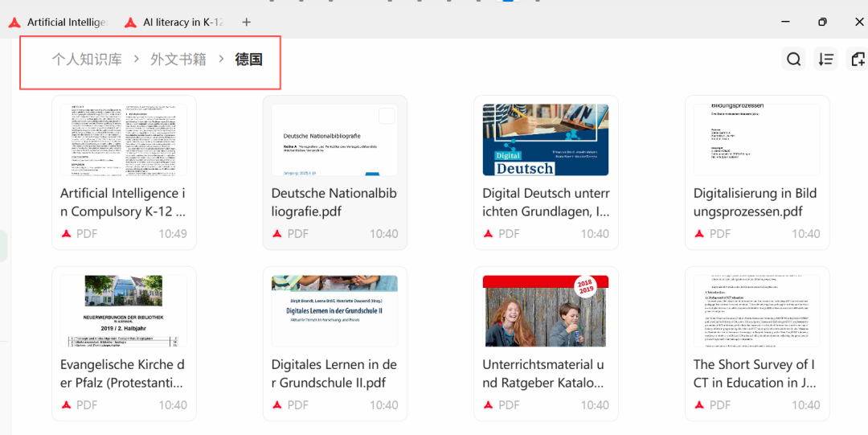This screenshot has height=435, width=868.
Task: Open Artificial Intelligence in Compulsory K-12 thumbnail
Action: (123, 140)
